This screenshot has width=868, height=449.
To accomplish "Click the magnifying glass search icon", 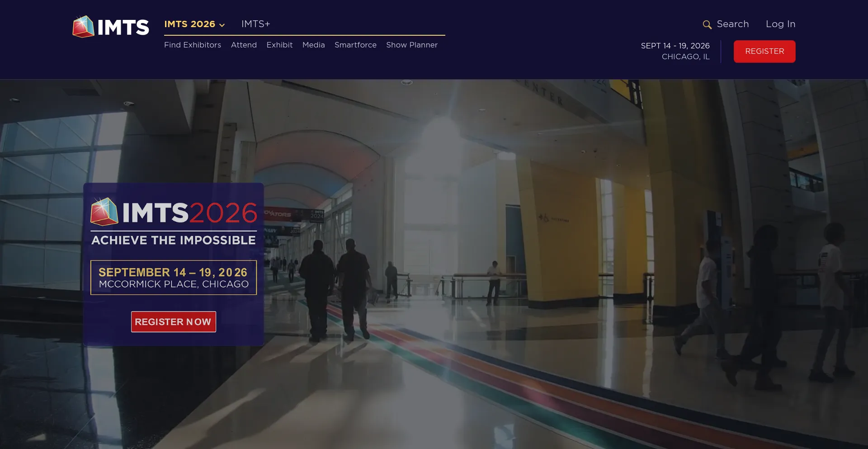I will [x=707, y=25].
